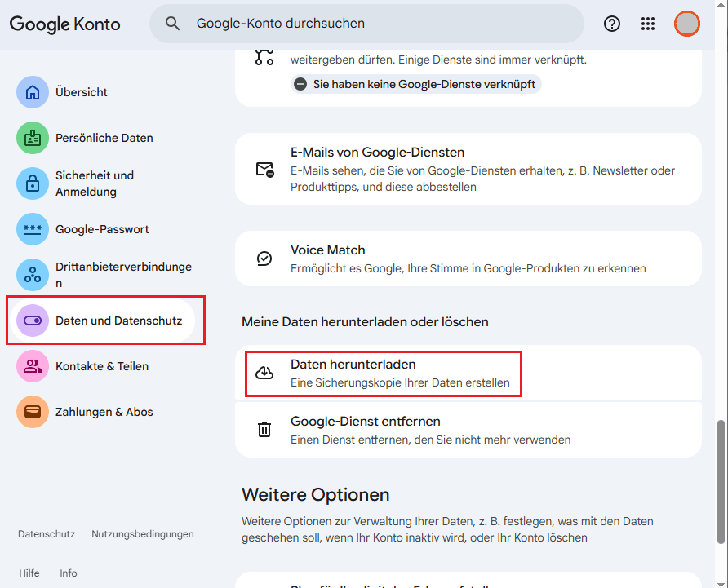Open Voice Match setting

pos(468,259)
